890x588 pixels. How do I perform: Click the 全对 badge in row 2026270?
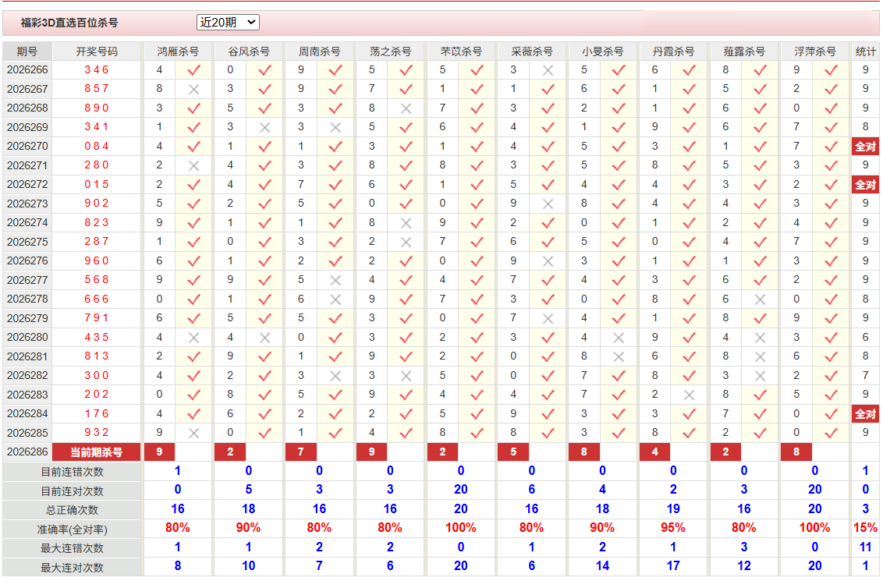865,147
